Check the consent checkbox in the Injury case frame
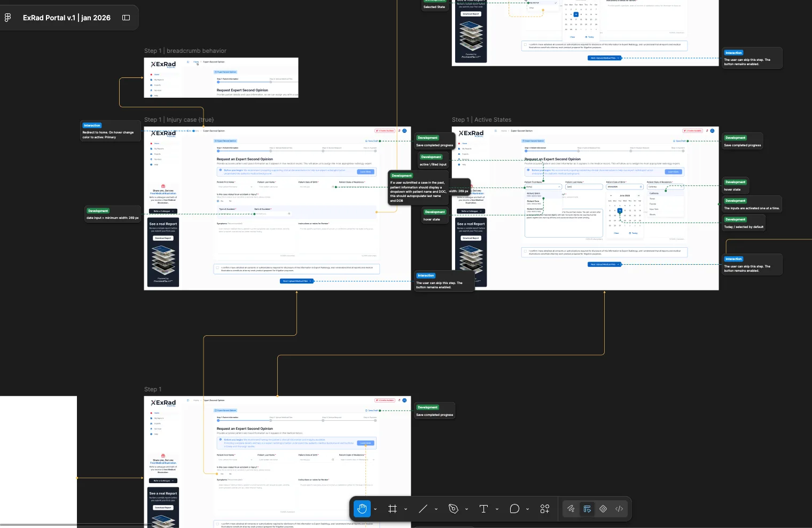This screenshot has width=812, height=528. click(217, 268)
